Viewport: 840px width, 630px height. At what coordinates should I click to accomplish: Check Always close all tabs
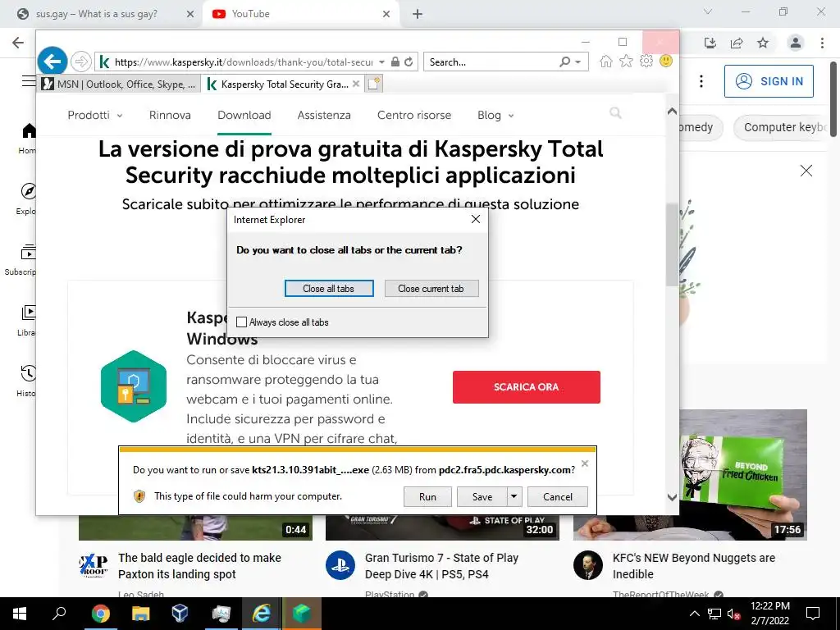pyautogui.click(x=242, y=322)
